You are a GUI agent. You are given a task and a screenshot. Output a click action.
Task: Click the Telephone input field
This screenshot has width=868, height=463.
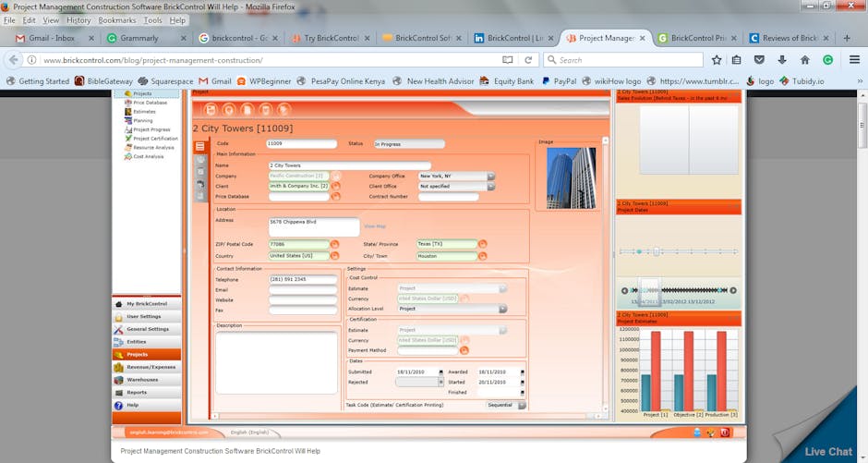pos(303,280)
